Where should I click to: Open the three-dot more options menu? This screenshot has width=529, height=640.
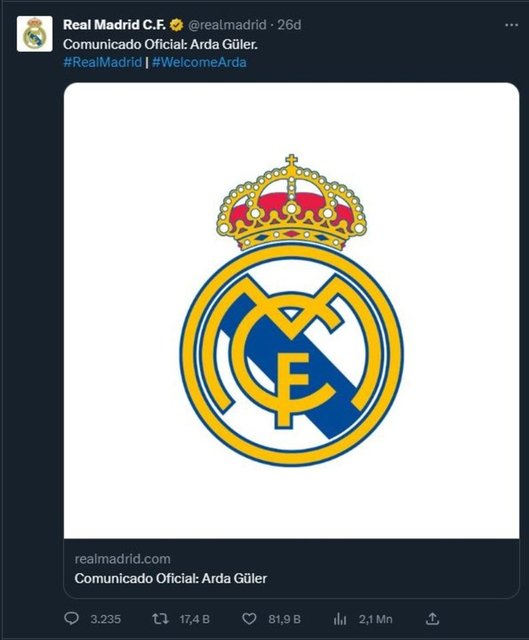pyautogui.click(x=511, y=25)
